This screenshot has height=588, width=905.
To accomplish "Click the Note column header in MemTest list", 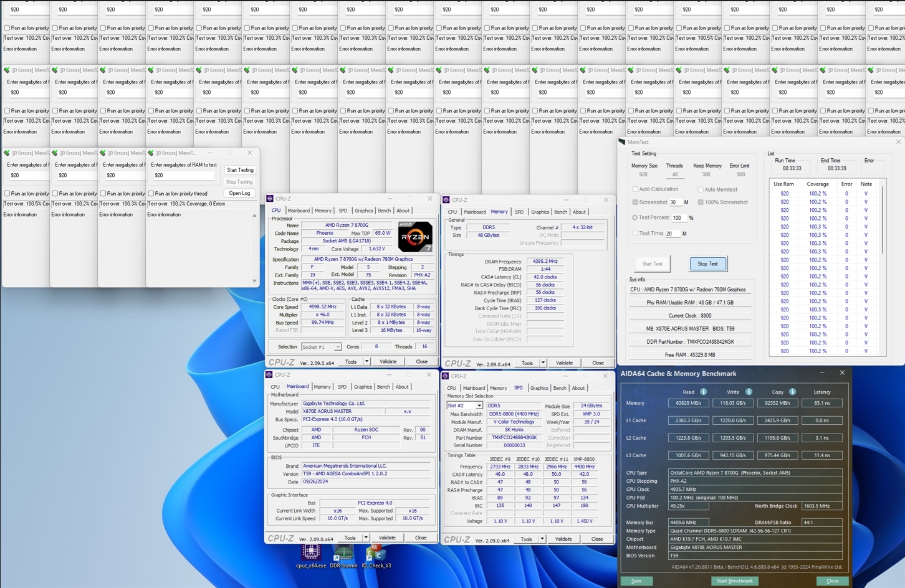I will [866, 184].
